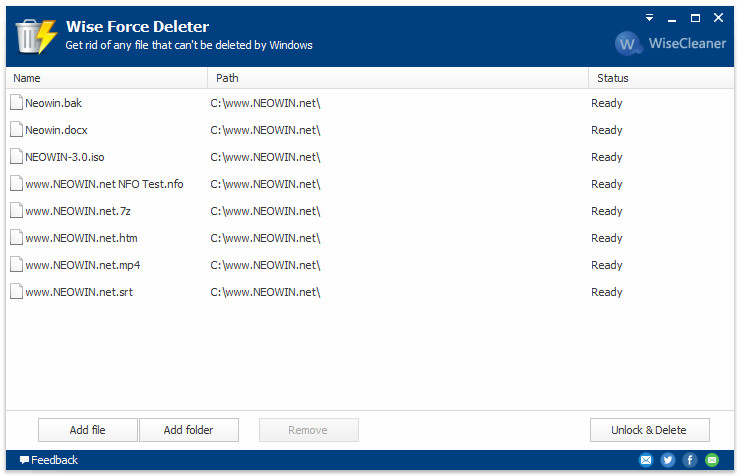Image resolution: width=740 pixels, height=476 pixels.
Task: Select the www.NEOWIN.net.srt file name
Action: tap(79, 292)
